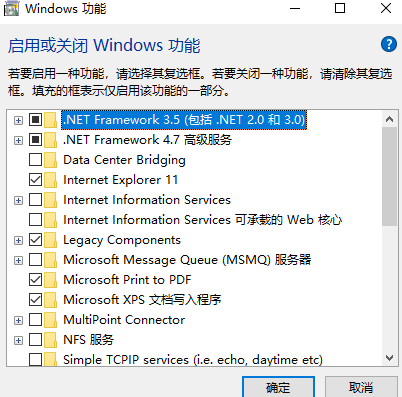Uncheck the Internet Explorer 11 checkbox
This screenshot has height=397, width=402.
click(35, 180)
